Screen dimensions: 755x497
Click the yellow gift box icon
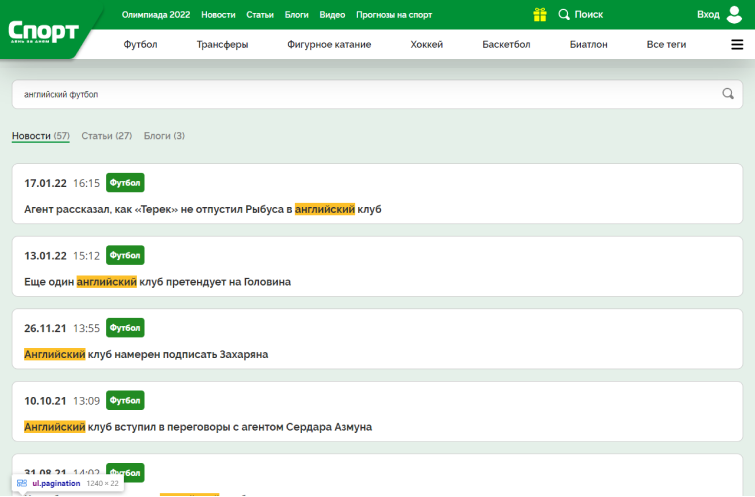pyautogui.click(x=540, y=15)
